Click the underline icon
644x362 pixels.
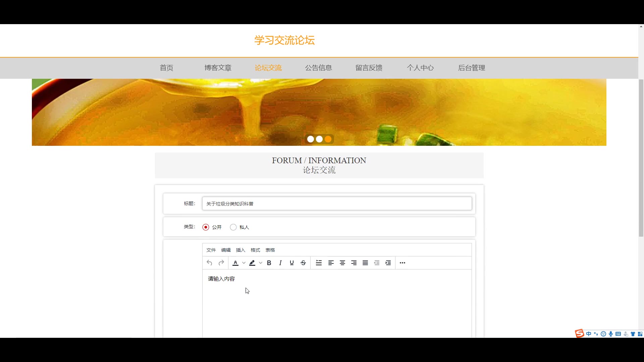[x=292, y=263]
